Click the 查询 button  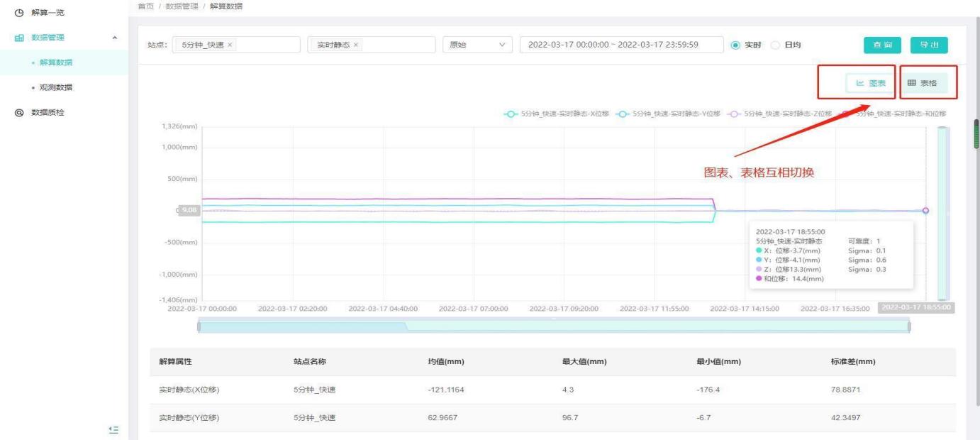tap(882, 45)
